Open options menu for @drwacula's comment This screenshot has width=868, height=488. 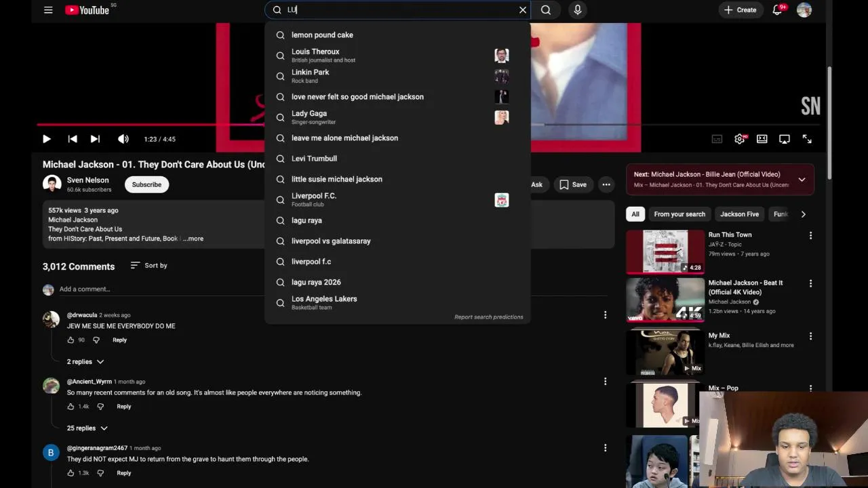pyautogui.click(x=605, y=315)
